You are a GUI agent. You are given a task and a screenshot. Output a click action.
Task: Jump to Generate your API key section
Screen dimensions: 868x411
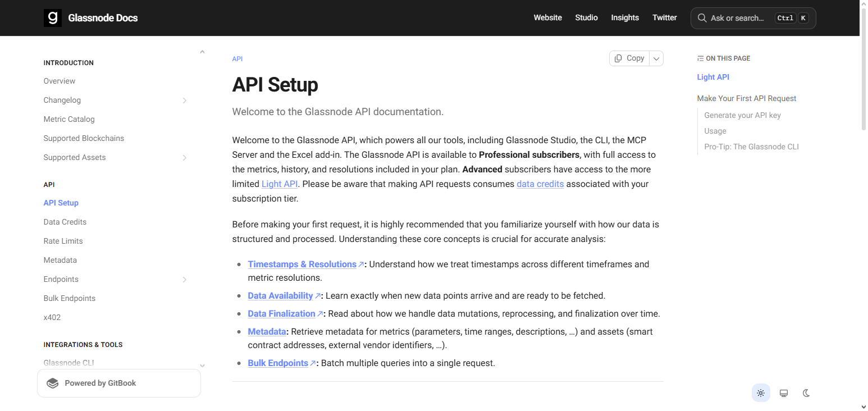742,115
